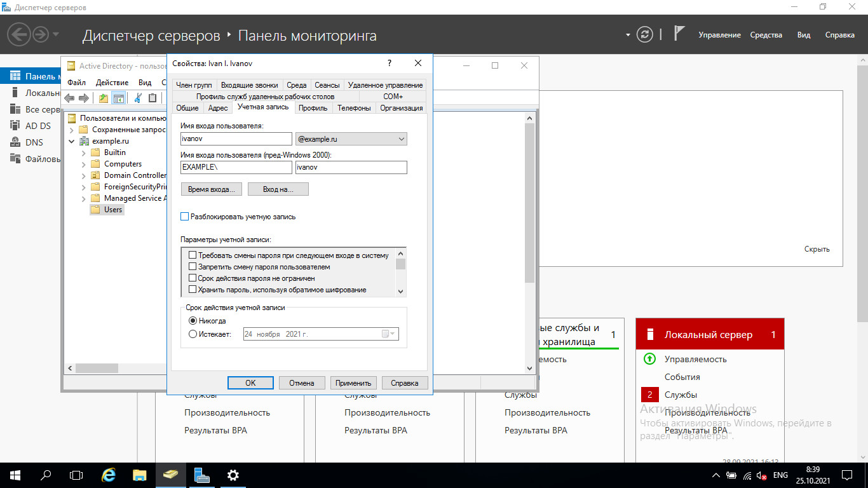868x488 pixels.
Task: Check 'Запретить смену пароля пользователем'
Action: coord(193,267)
